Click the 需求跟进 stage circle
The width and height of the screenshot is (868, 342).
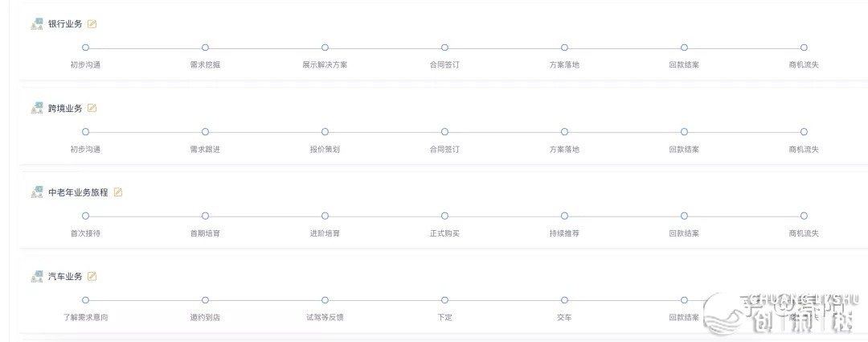(x=205, y=132)
